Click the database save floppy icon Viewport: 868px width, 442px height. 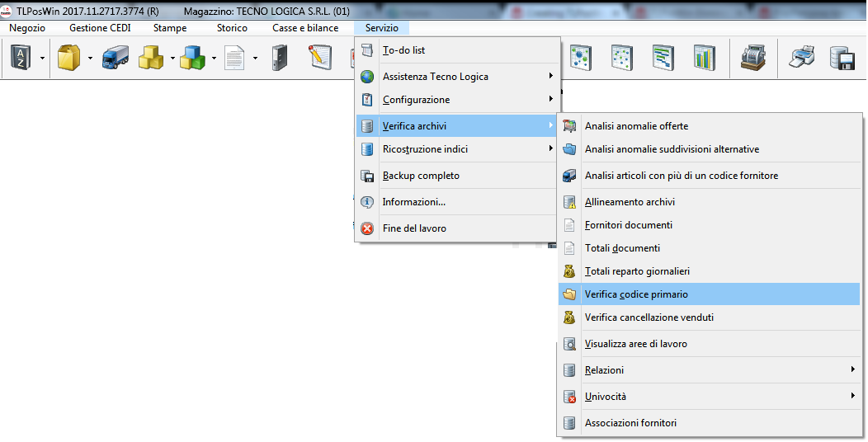(x=841, y=59)
